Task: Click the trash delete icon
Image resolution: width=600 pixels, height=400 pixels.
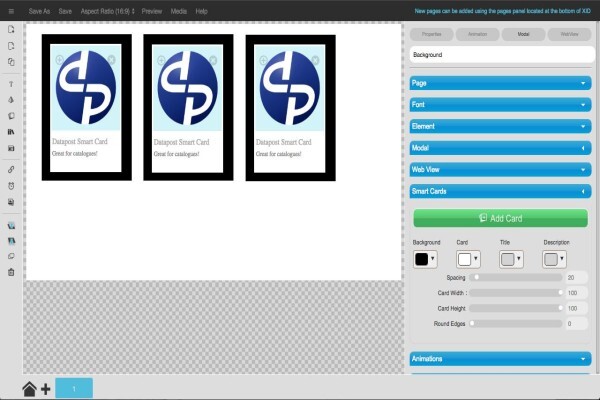Action: pyautogui.click(x=11, y=272)
